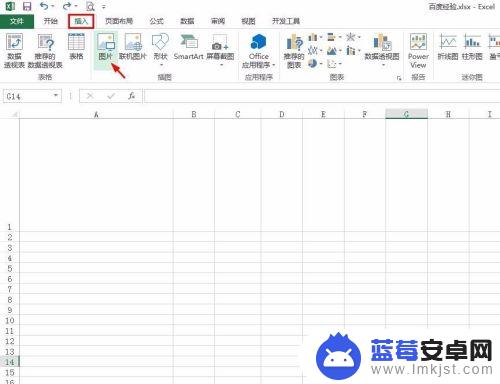
Task: Click the 图片 (Picture) insert icon
Action: tap(106, 48)
